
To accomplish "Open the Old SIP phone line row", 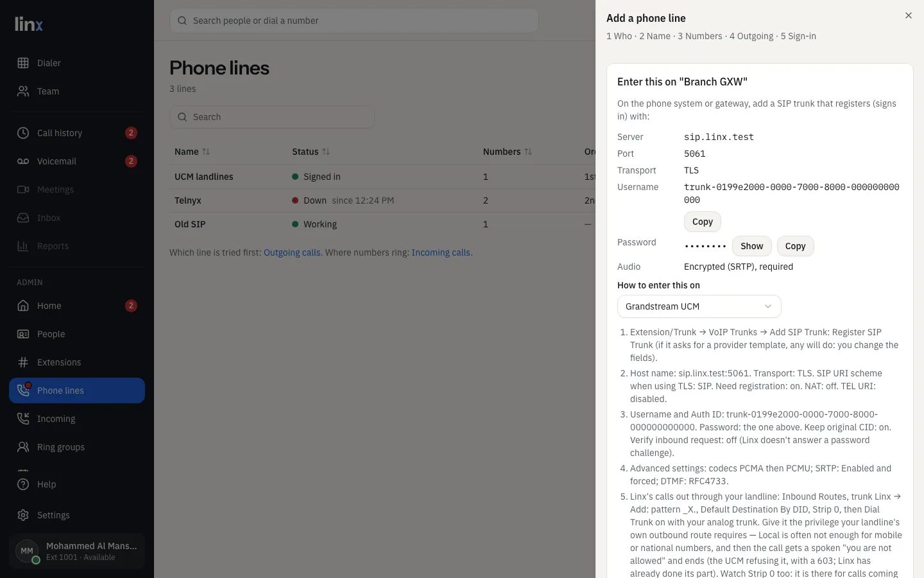I will (382, 224).
